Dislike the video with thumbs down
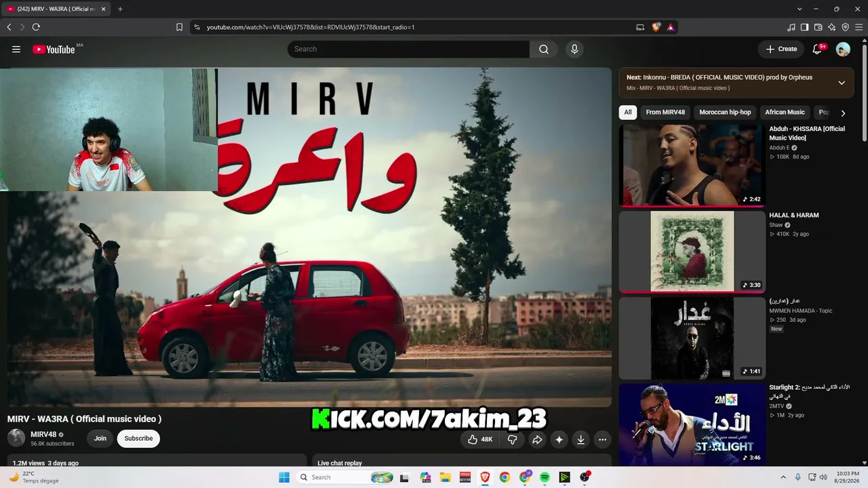The image size is (868, 488). 512,439
